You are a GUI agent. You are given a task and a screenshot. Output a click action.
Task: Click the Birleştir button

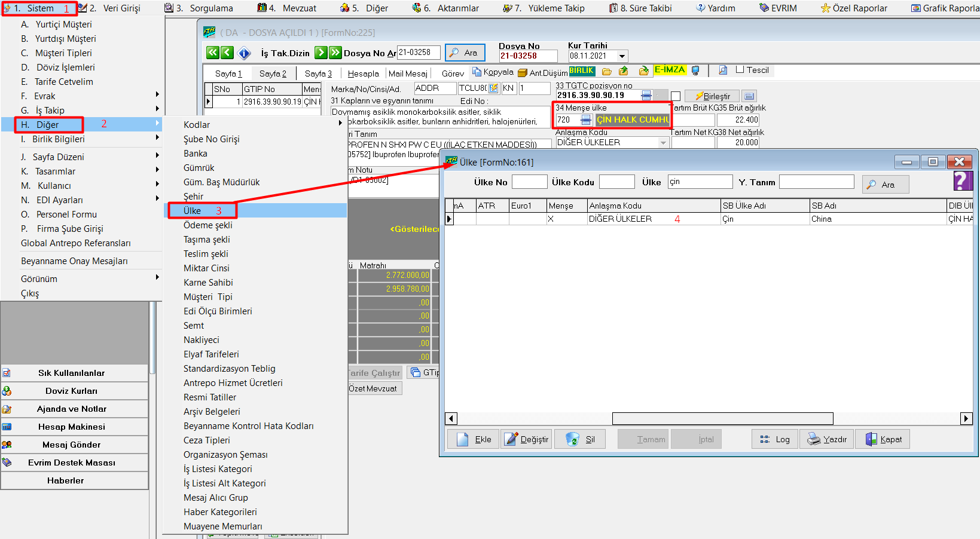[712, 96]
